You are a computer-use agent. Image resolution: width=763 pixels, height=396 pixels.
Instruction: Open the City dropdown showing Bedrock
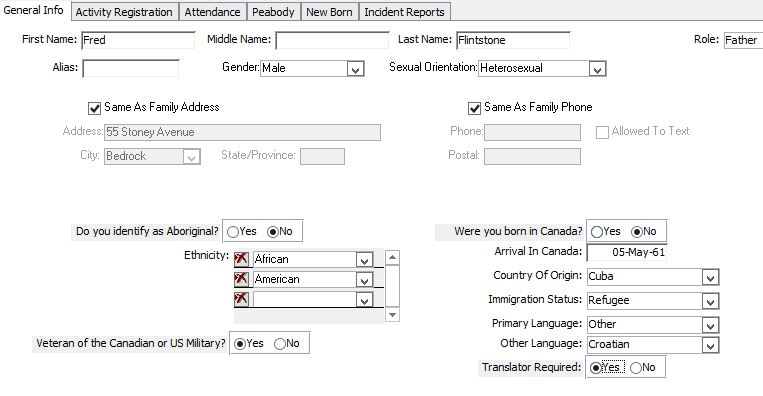point(192,157)
